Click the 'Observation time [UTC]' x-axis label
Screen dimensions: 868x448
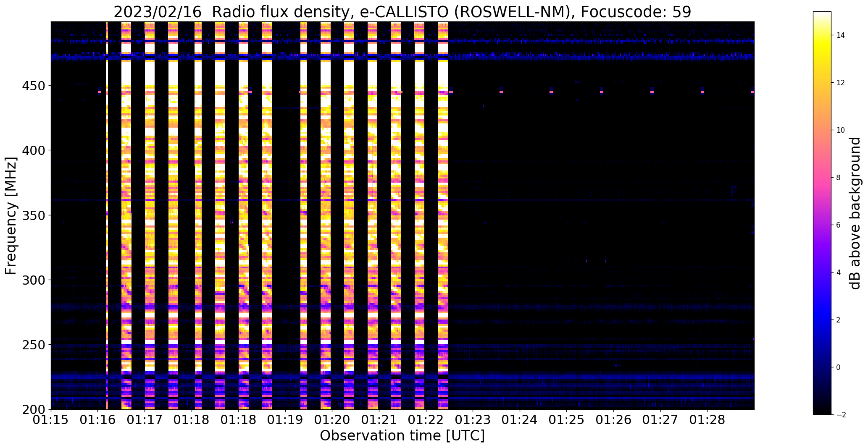402,436
